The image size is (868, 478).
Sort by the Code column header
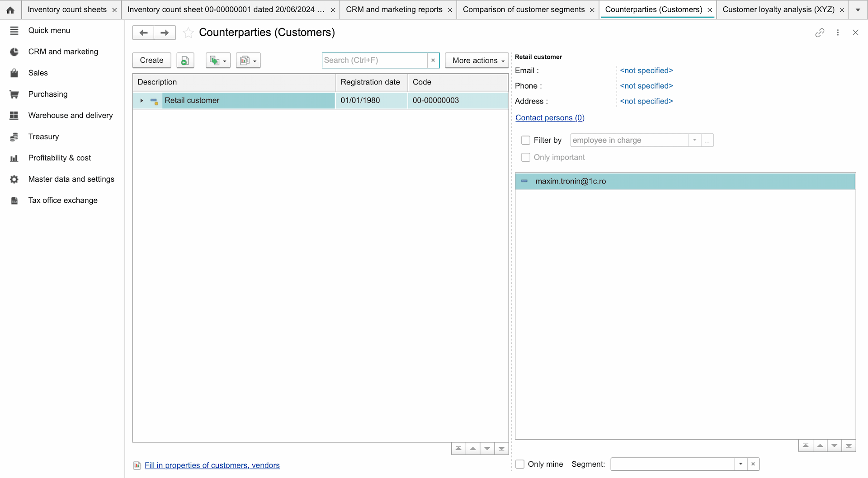pos(458,82)
